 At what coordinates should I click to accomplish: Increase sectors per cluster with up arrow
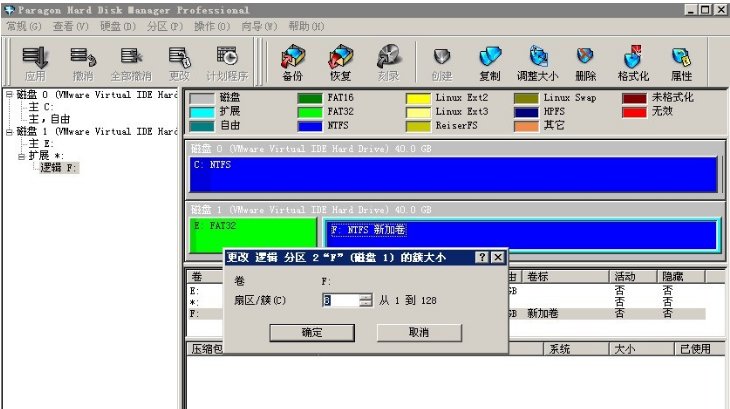(366, 297)
